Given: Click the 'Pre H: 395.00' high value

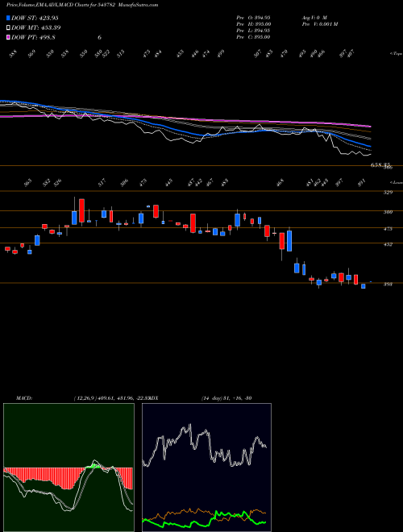Looking at the screenshot, I should pyautogui.click(x=253, y=23).
